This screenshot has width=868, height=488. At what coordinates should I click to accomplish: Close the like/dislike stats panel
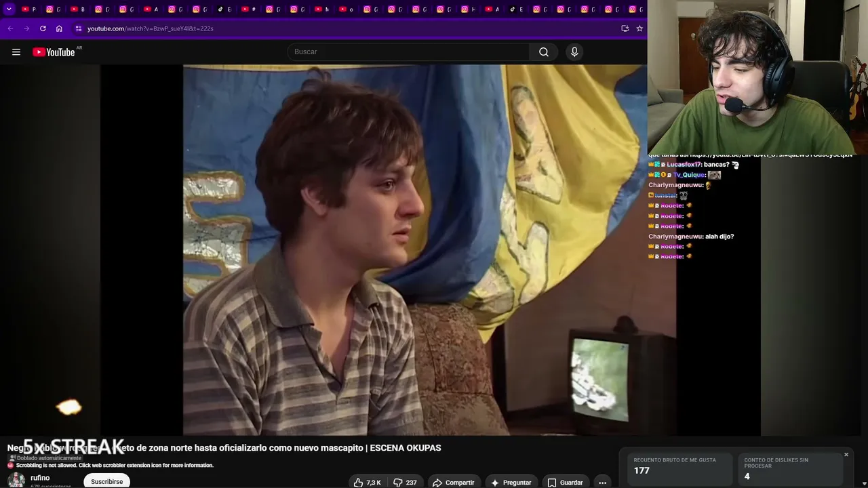[846, 454]
